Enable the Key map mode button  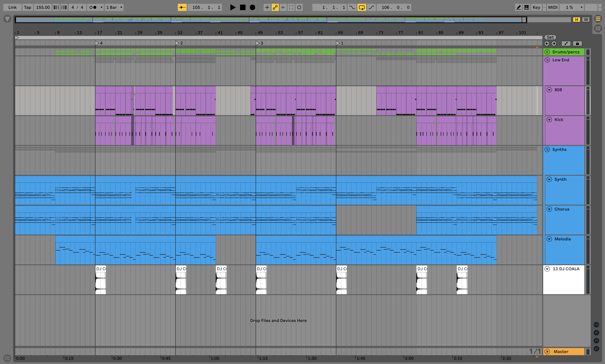(536, 7)
